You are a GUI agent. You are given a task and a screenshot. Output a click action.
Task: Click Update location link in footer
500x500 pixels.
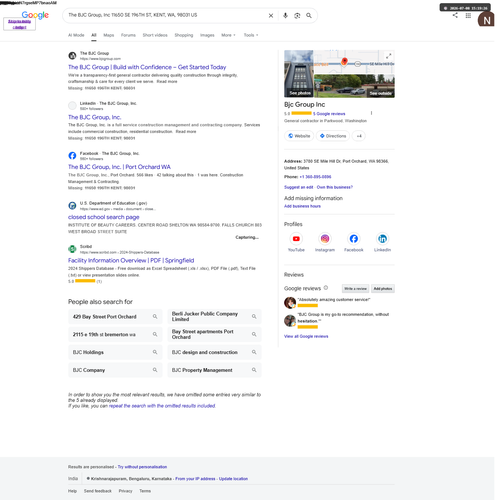pos(233,479)
